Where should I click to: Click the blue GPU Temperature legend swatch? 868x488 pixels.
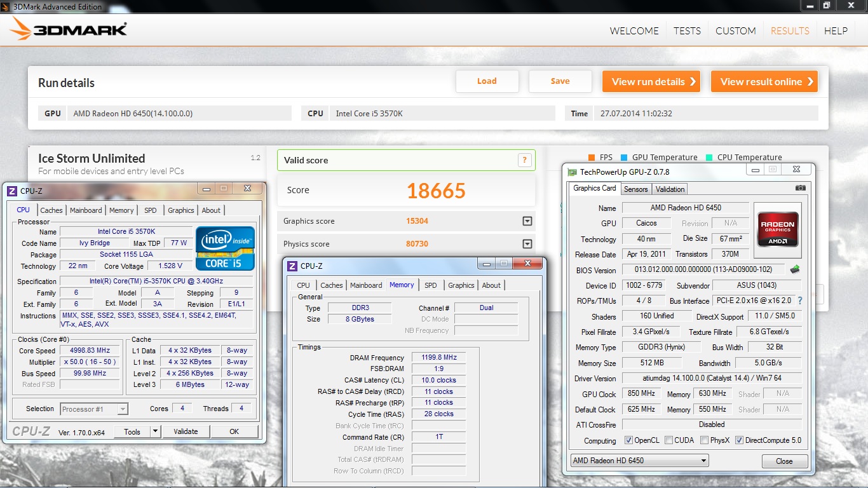coord(624,158)
